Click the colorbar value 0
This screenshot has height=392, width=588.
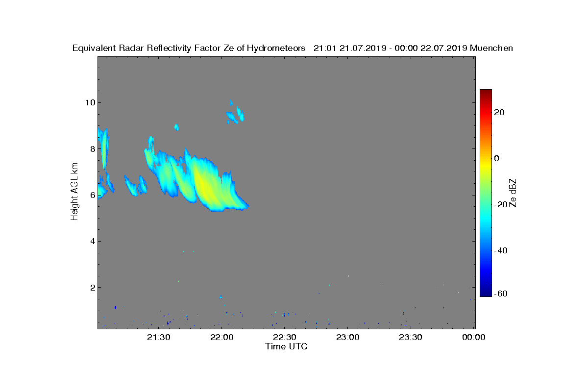[x=497, y=158]
